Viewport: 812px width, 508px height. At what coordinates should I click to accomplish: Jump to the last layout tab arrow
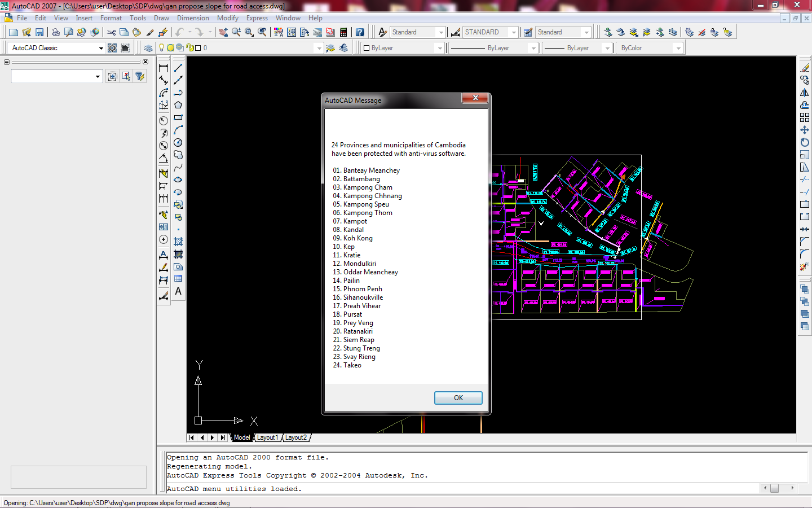click(223, 437)
